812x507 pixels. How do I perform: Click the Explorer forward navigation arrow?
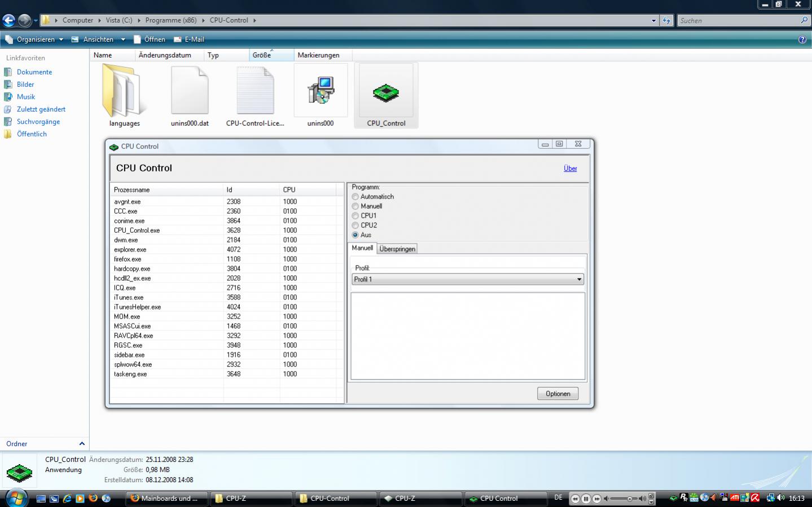pyautogui.click(x=24, y=21)
